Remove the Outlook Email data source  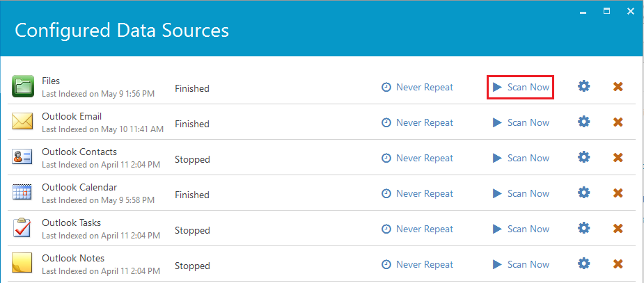click(618, 122)
